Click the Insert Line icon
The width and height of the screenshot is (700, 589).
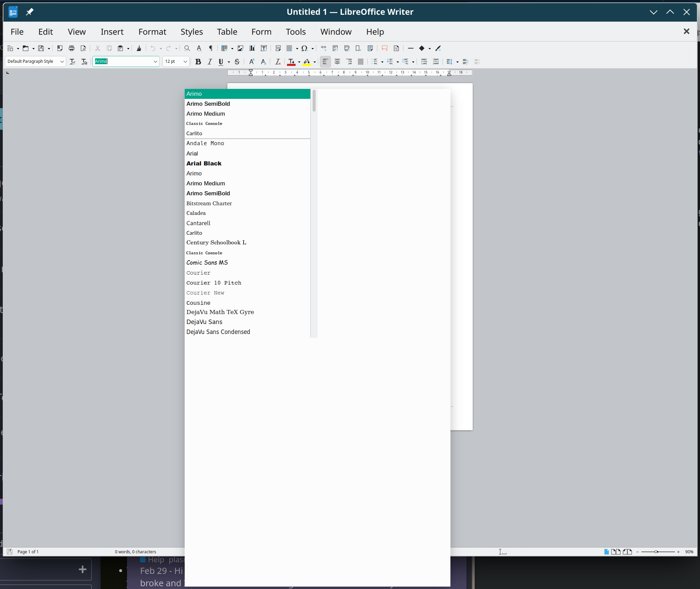411,48
